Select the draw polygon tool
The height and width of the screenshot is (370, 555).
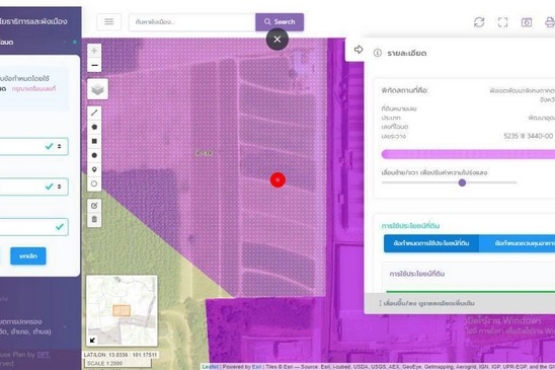click(94, 127)
